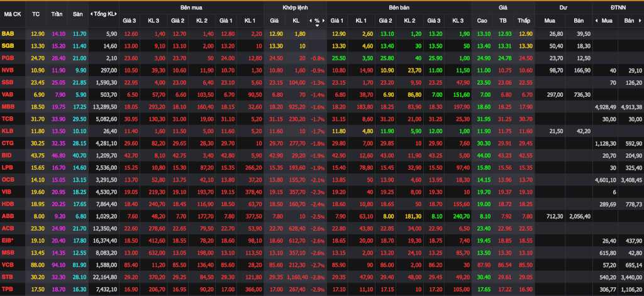Screen dimensions: 644x296
Task: Select BID high price 44.00
Action: click(x=484, y=156)
